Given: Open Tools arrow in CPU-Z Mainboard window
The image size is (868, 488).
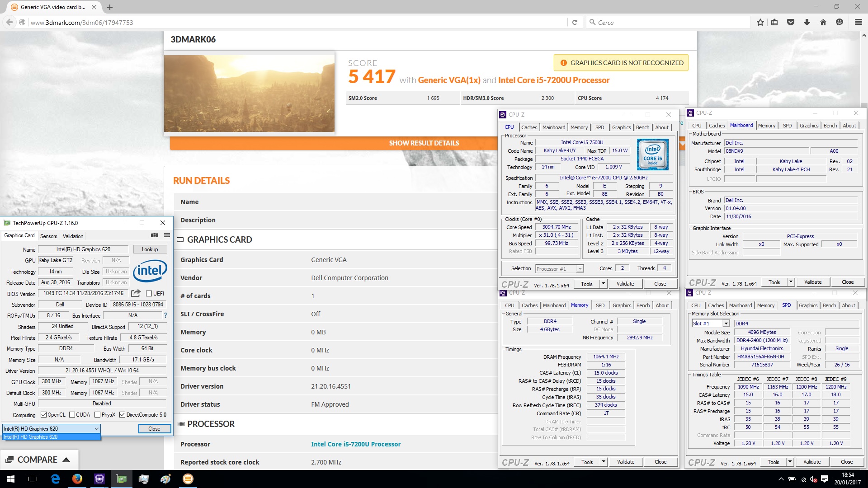Looking at the screenshot, I should [x=791, y=282].
